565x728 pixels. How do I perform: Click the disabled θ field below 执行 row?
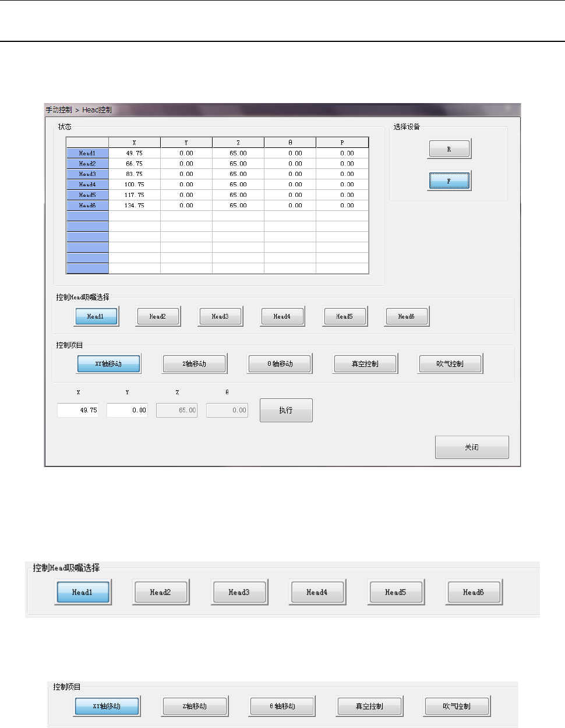[227, 410]
